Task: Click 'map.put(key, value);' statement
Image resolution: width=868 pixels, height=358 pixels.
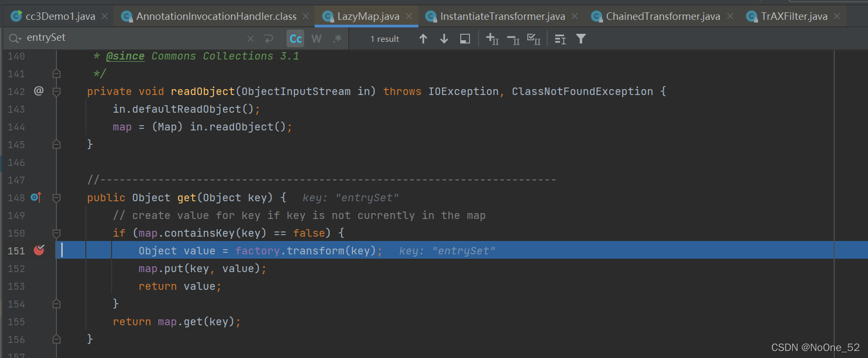Action: (x=202, y=268)
